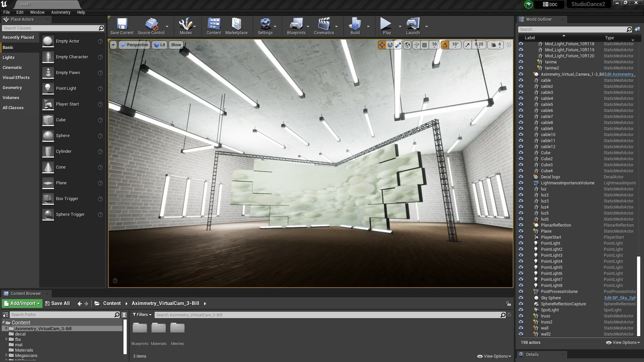Select the Source Control toolbar icon
Screen dimensions: 644x362
point(152,26)
